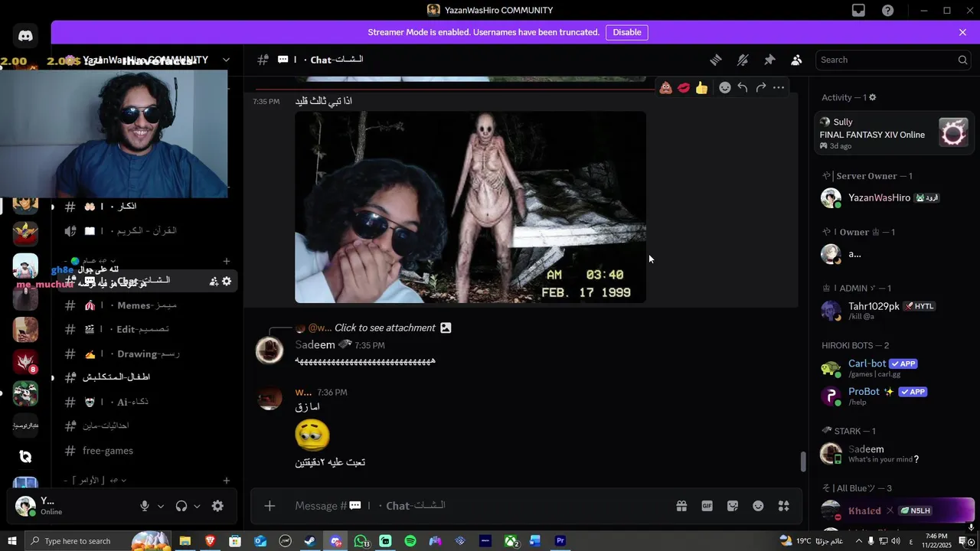980x551 pixels.
Task: Open the Edit-تصميم channel
Action: click(x=145, y=329)
